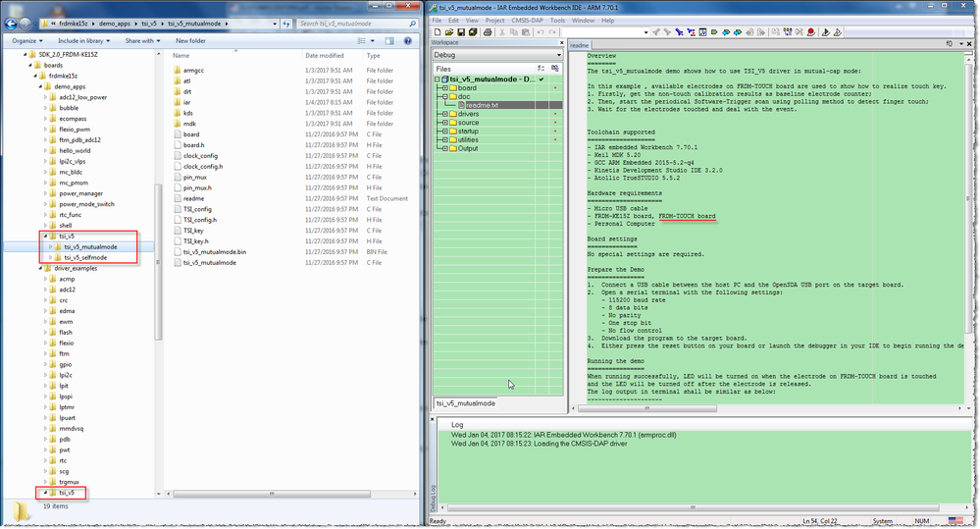This screenshot has height=529, width=980.
Task: Select tsi_v5_selfmode folder in Explorer tree
Action: 85,257
